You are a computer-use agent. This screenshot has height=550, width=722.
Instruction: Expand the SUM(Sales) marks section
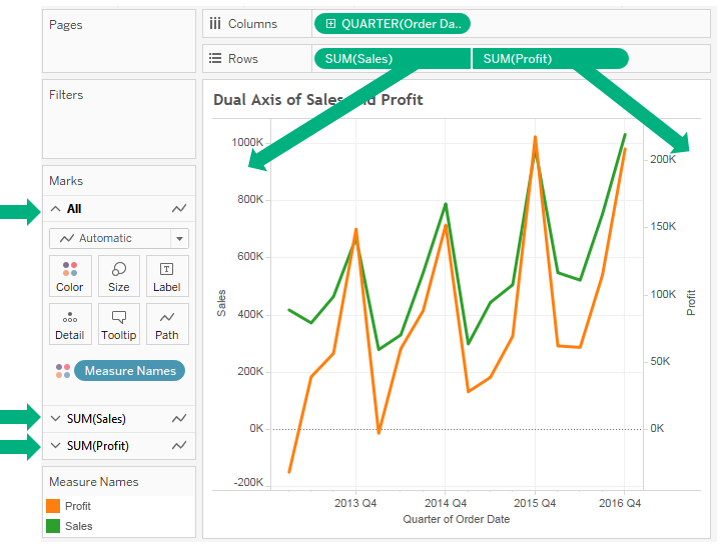click(55, 418)
